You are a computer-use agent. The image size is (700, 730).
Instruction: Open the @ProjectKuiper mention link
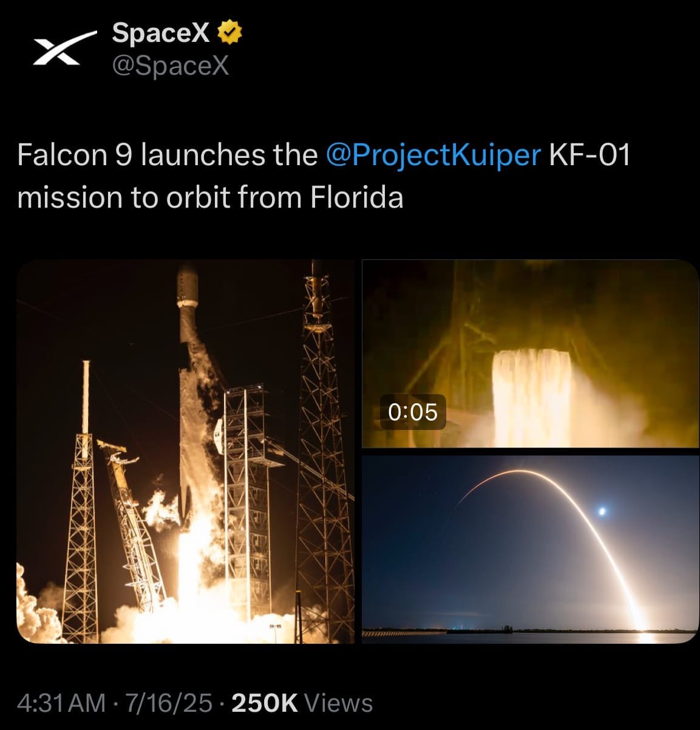433,155
